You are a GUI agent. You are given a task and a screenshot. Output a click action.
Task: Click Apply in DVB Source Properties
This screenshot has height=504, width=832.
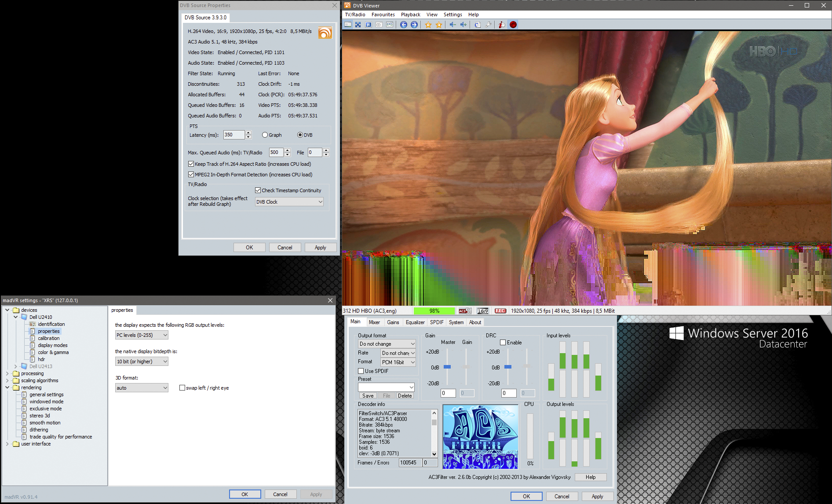[x=320, y=248]
